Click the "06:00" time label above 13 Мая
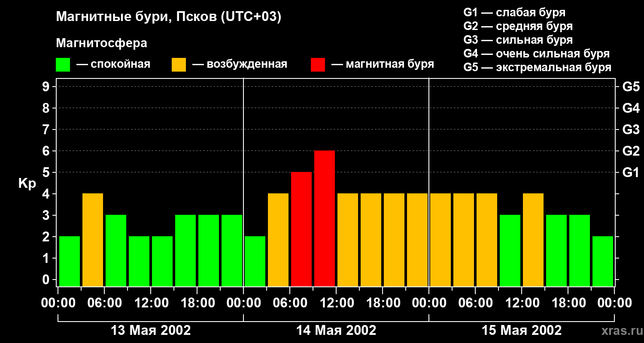The width and height of the screenshot is (644, 343). pyautogui.click(x=104, y=303)
